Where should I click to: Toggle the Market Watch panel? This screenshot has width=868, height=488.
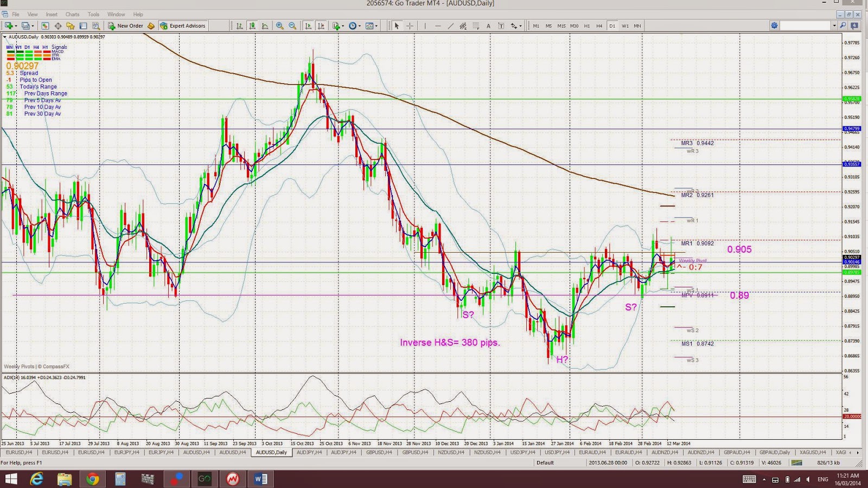(x=45, y=25)
